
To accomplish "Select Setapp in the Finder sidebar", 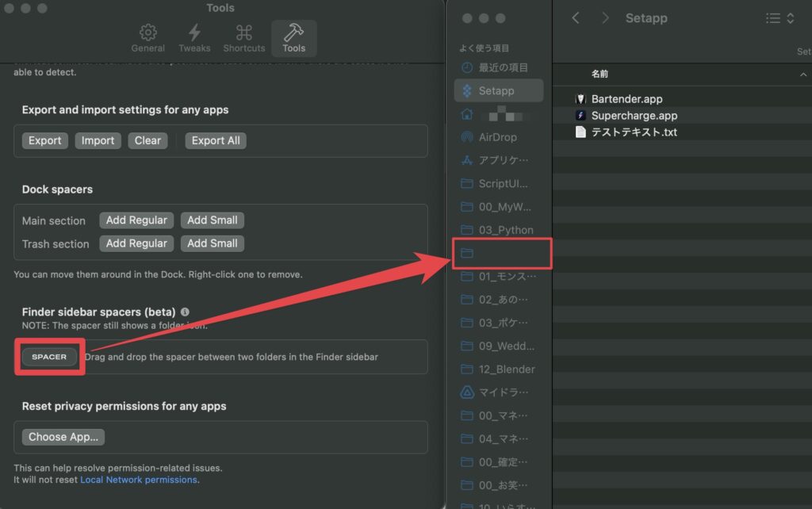I will [499, 90].
